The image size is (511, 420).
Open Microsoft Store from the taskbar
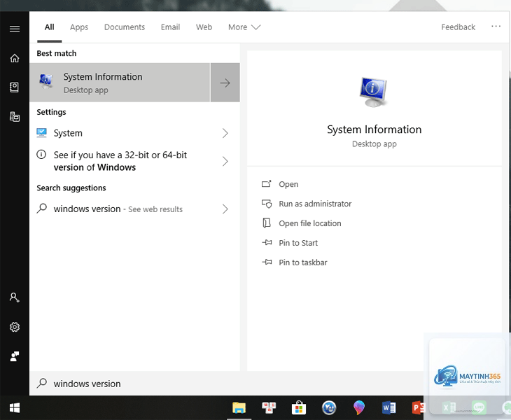[298, 407]
